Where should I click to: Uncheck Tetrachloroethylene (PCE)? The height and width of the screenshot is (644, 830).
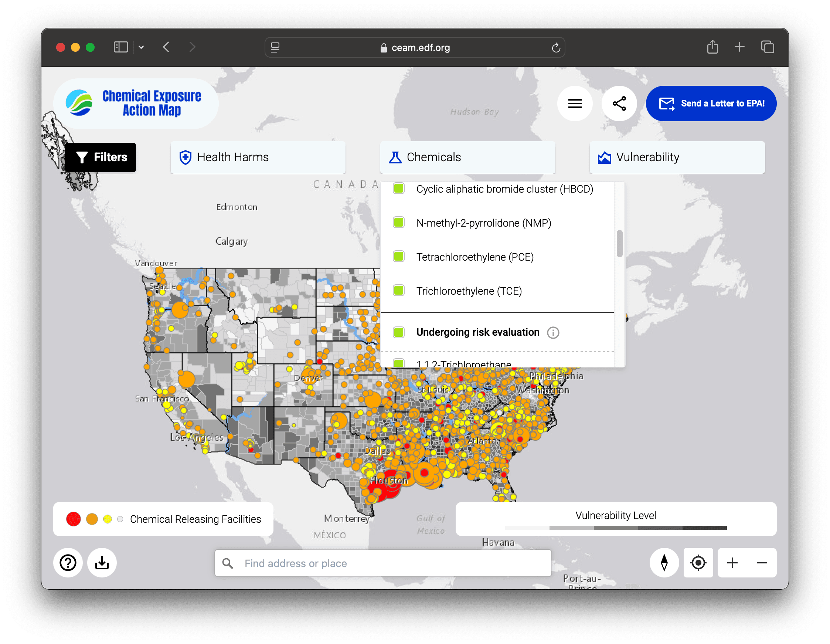(399, 256)
